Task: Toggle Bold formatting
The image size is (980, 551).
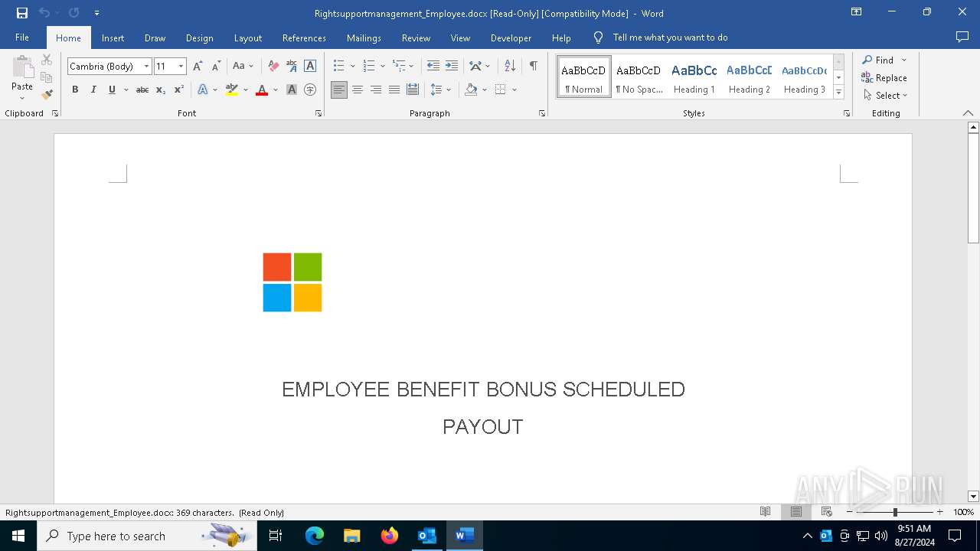Action: [x=75, y=90]
